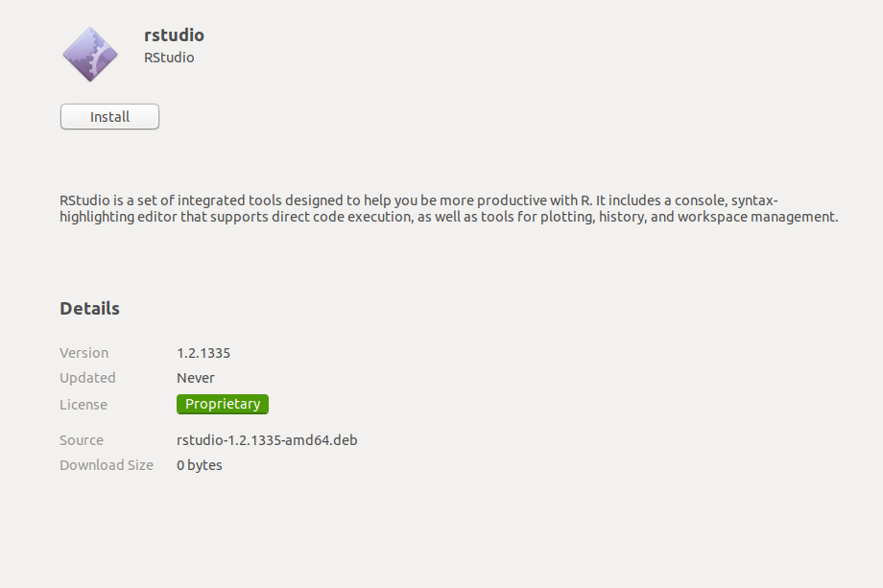
Task: Open the Proprietary license badge
Action: (x=223, y=404)
